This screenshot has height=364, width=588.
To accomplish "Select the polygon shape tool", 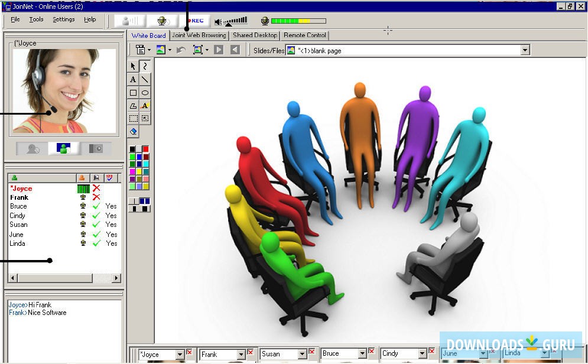I will [133, 106].
